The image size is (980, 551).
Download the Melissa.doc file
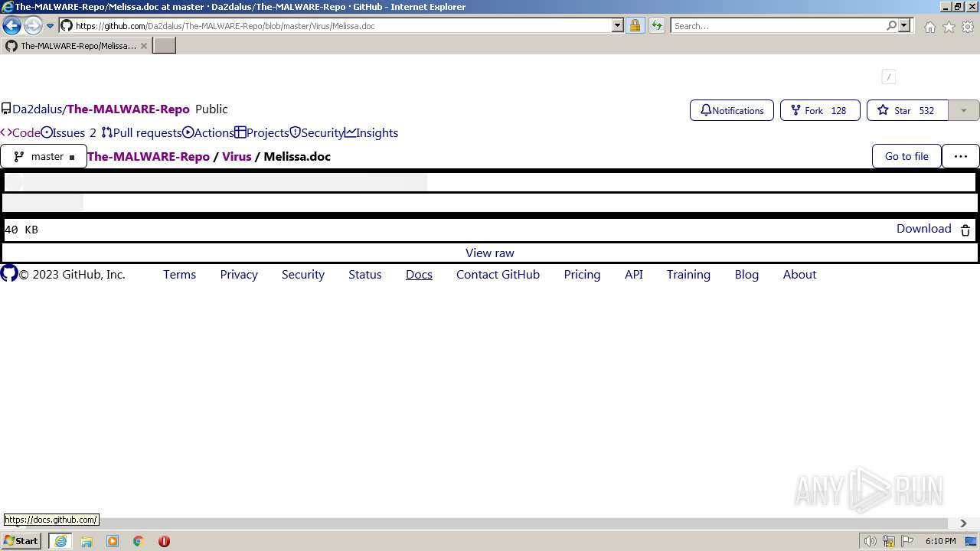click(x=924, y=229)
